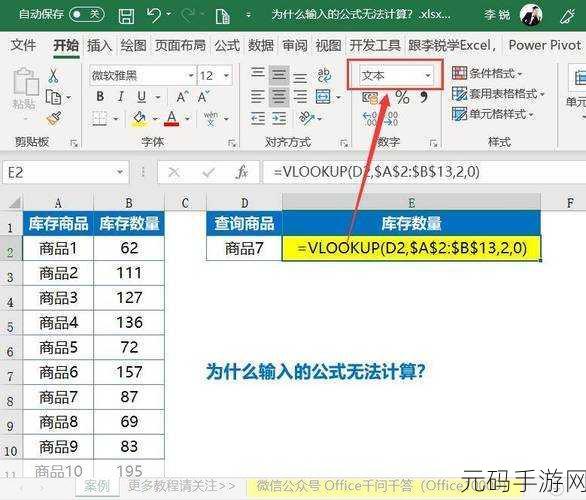Click 套用表格格式 format as table button
The width and height of the screenshot is (586, 500).
498,93
